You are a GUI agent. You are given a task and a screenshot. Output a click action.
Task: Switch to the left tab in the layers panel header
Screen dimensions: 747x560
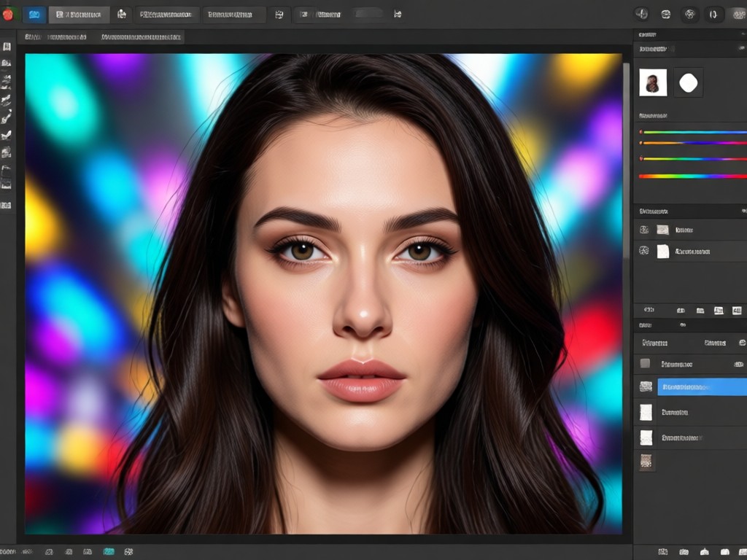(654, 343)
